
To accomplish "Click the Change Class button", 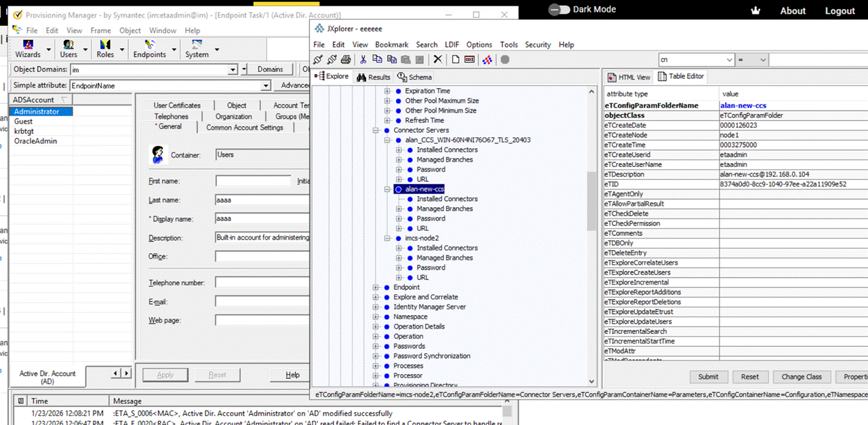I will (802, 377).
